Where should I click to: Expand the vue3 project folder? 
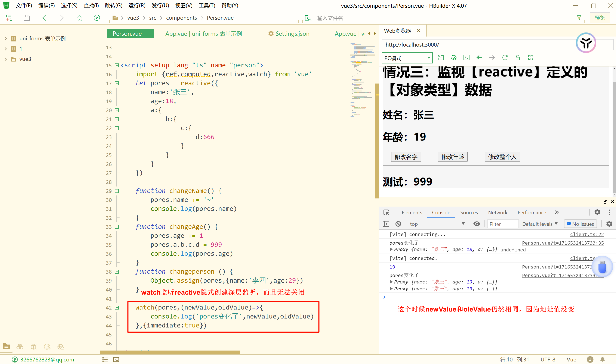[6, 59]
